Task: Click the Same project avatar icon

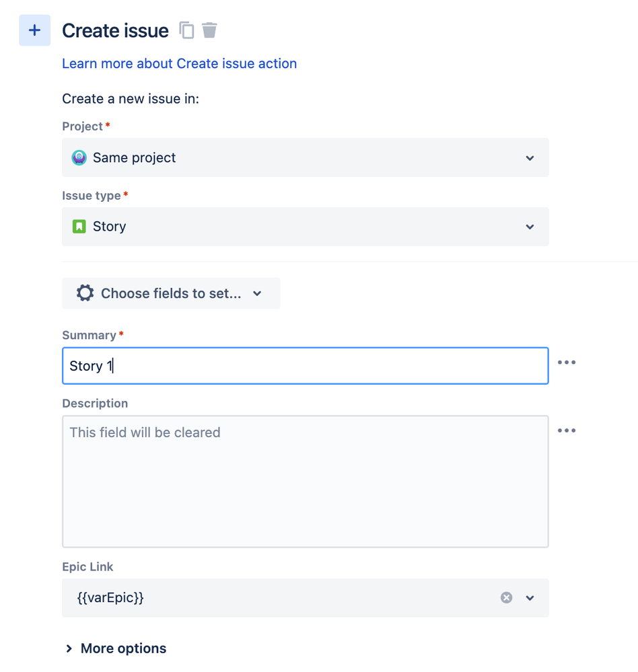Action: click(79, 157)
